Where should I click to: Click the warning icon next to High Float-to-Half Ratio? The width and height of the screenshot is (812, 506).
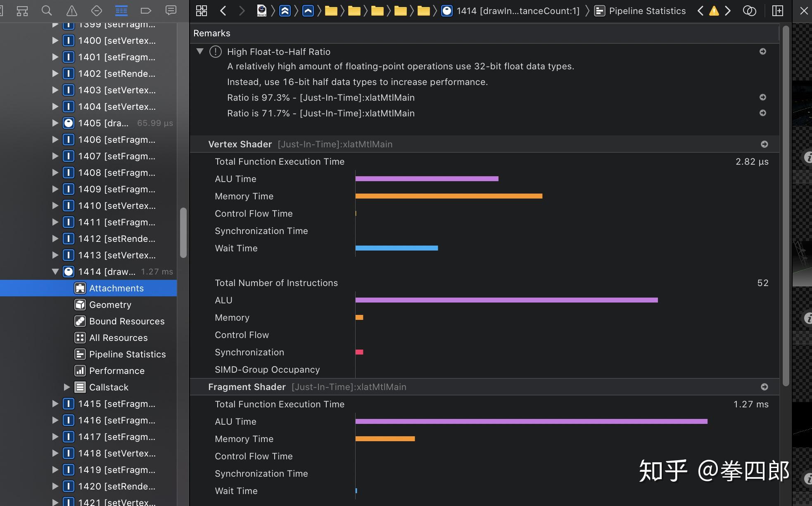216,51
